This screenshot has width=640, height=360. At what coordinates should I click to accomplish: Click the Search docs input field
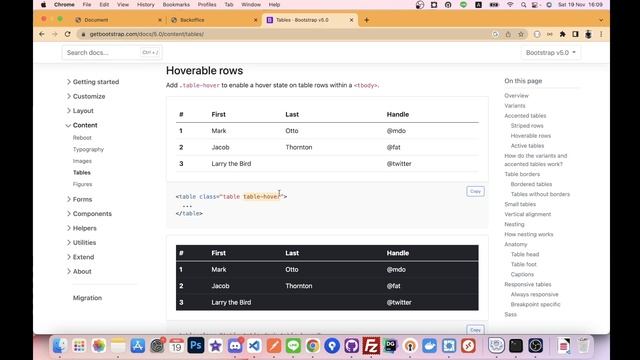[112, 53]
